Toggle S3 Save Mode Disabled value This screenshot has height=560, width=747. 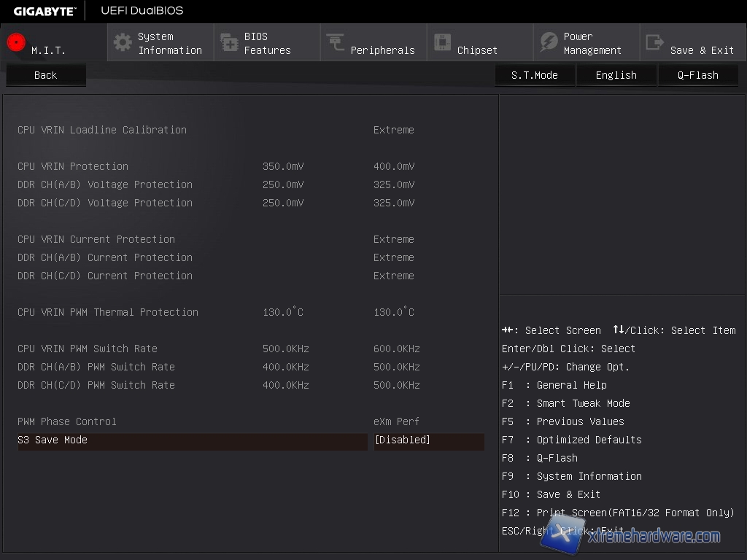click(x=428, y=440)
